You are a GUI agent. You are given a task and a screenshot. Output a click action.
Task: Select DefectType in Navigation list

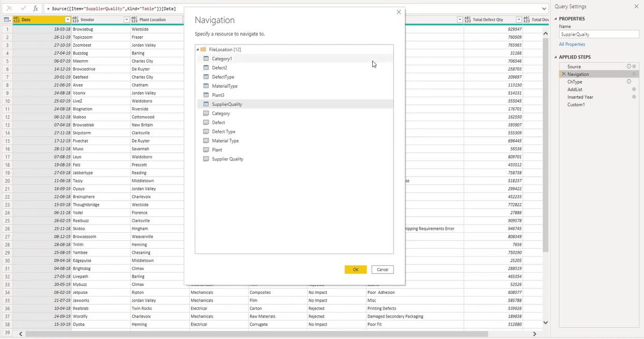294,77
